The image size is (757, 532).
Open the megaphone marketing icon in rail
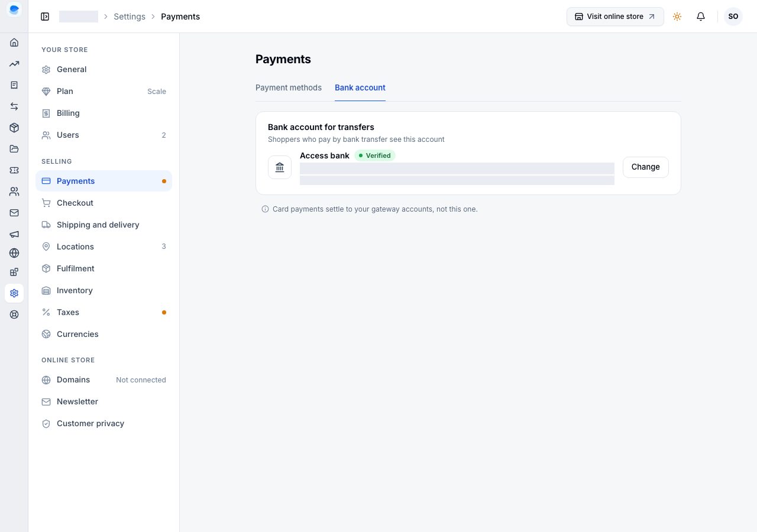pyautogui.click(x=14, y=234)
